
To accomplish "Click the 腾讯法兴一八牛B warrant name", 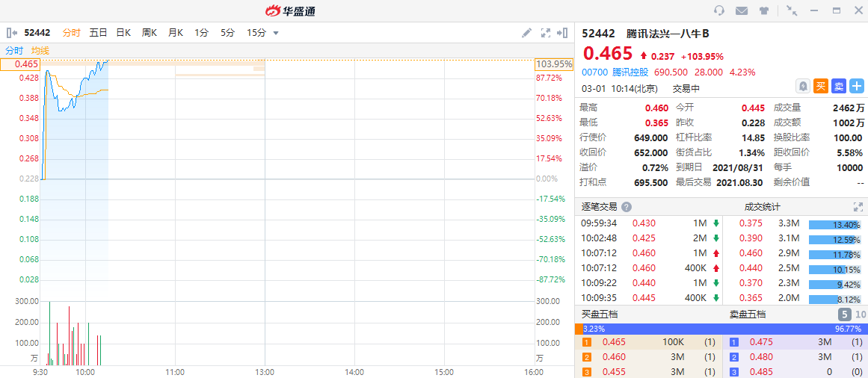I will coord(668,34).
